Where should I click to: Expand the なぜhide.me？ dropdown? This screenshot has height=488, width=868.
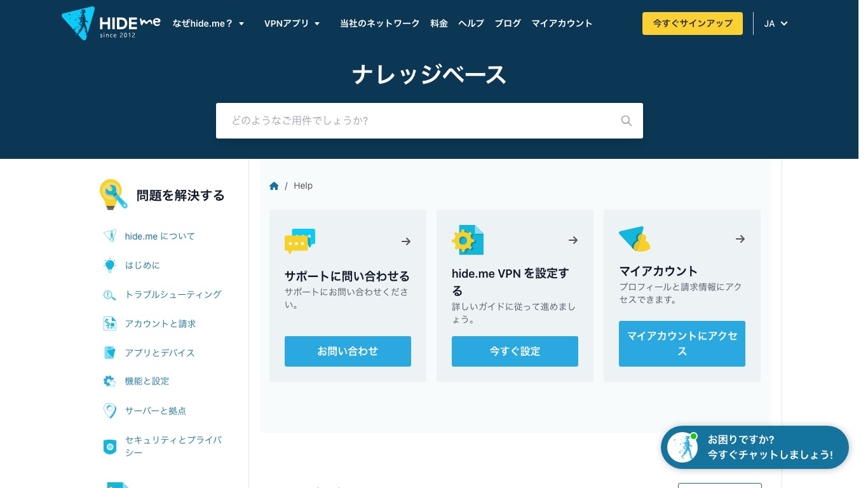208,24
